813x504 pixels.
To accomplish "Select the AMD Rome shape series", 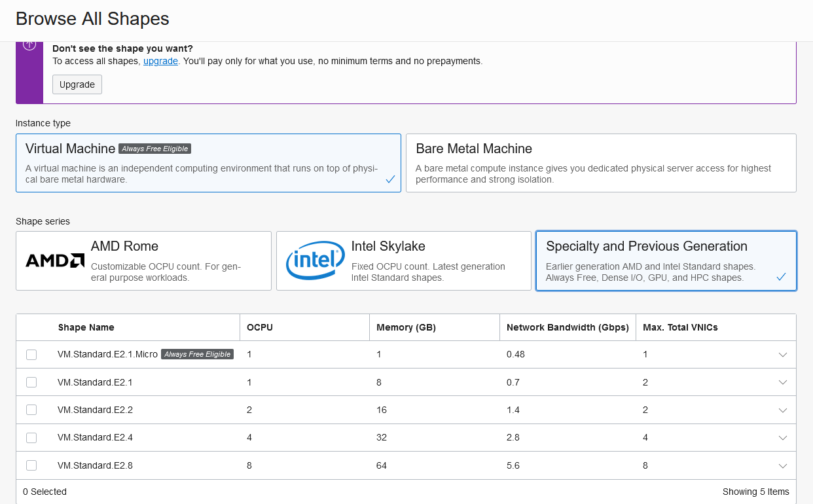I will click(143, 261).
